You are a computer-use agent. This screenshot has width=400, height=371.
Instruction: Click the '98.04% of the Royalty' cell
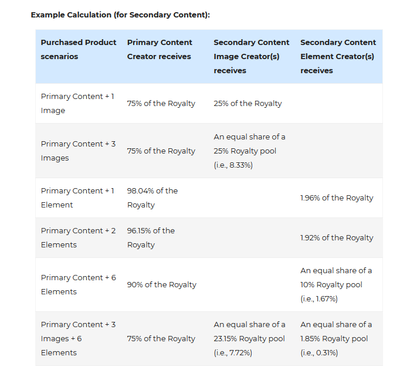pyautogui.click(x=152, y=198)
